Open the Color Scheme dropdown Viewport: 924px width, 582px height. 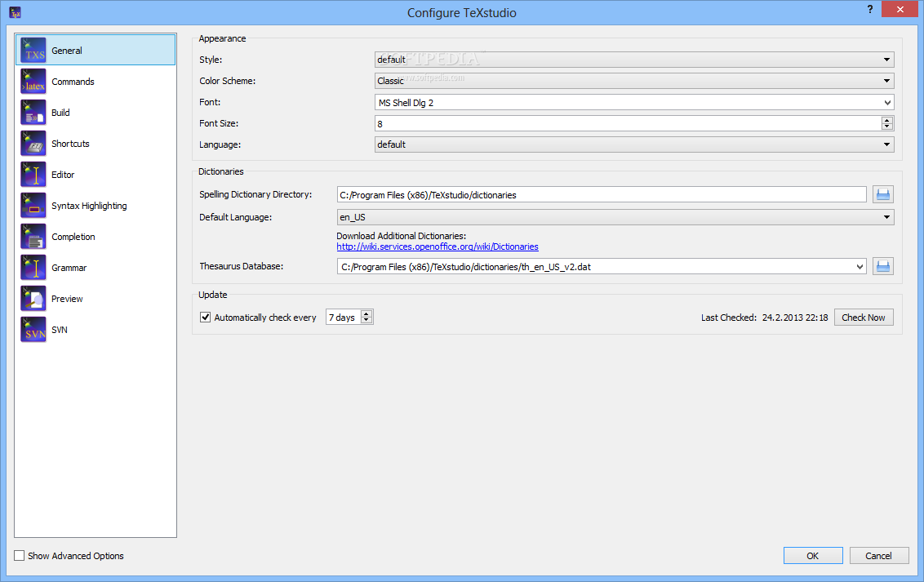634,81
